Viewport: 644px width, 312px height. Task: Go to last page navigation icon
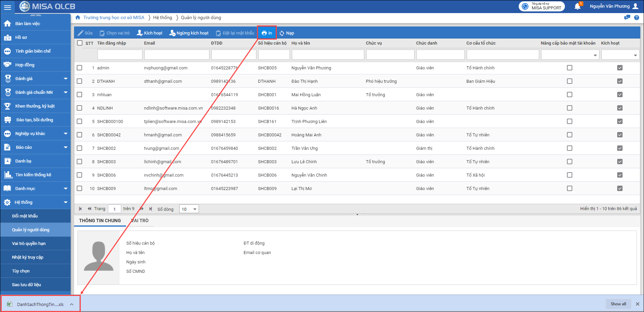(x=150, y=209)
